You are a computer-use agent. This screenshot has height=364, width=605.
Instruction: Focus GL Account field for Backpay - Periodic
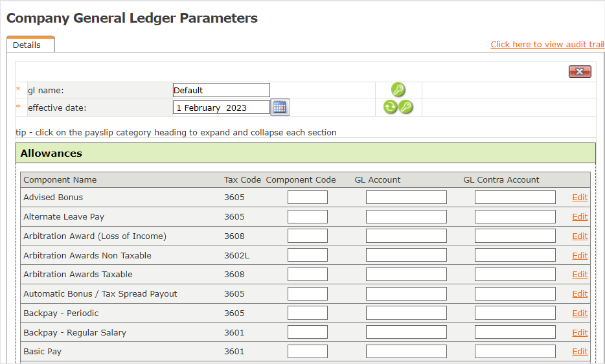(406, 313)
